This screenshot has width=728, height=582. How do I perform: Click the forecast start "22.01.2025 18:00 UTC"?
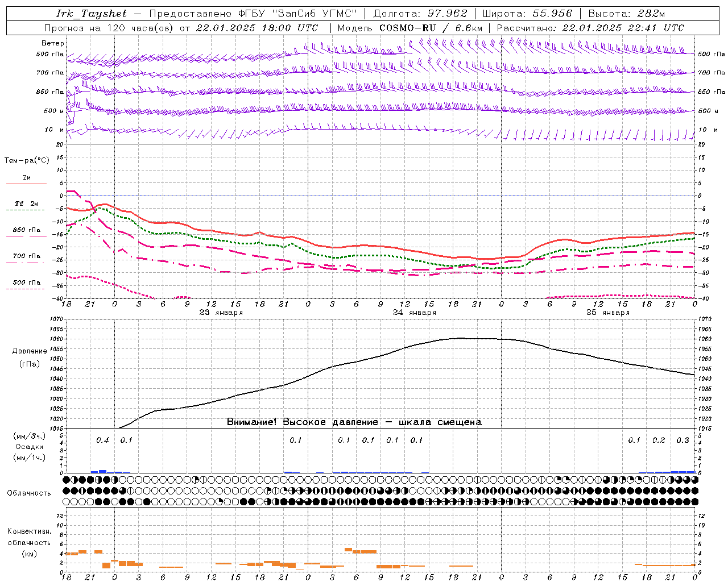coord(257,28)
